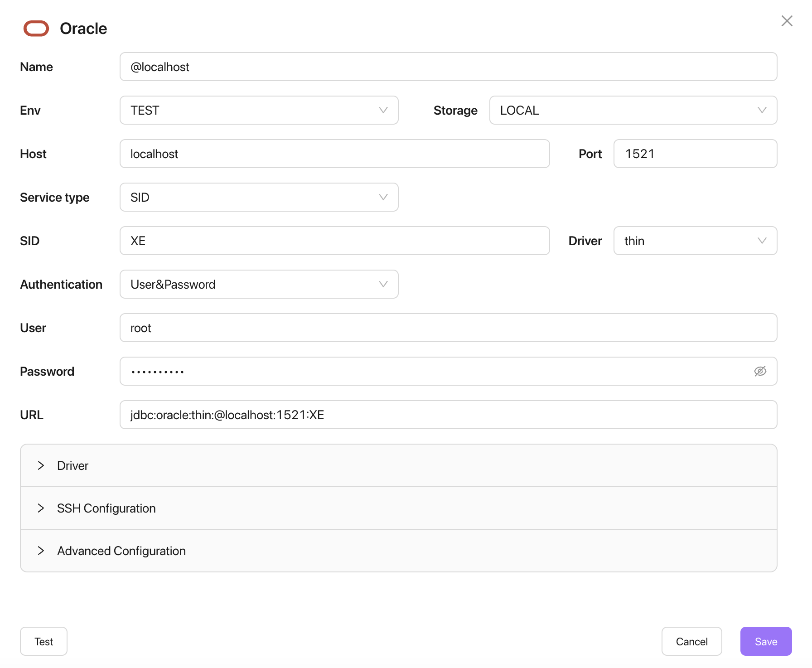
Task: Click the Oracle logo icon
Action: (x=37, y=28)
